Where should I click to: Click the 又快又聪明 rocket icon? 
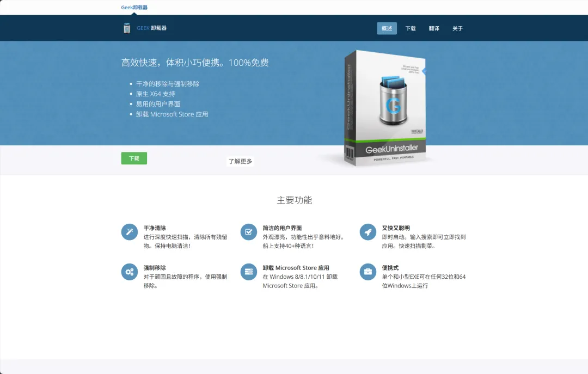[x=368, y=232]
